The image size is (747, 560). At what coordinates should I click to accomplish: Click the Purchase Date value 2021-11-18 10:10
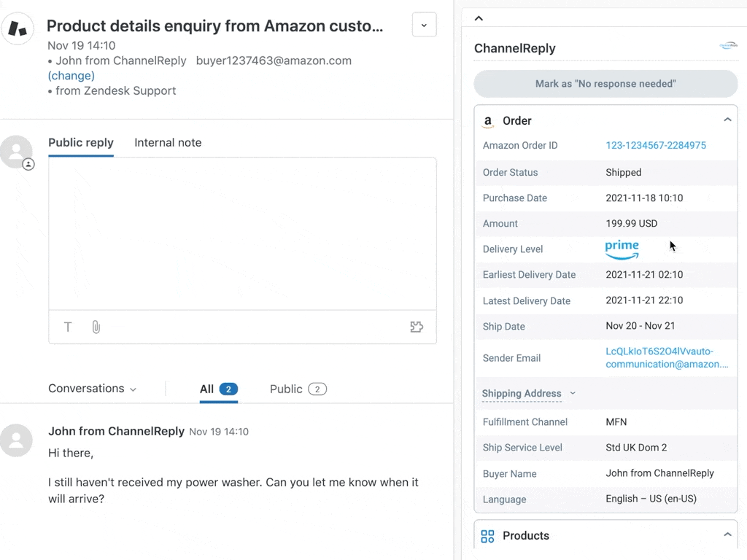pos(644,198)
